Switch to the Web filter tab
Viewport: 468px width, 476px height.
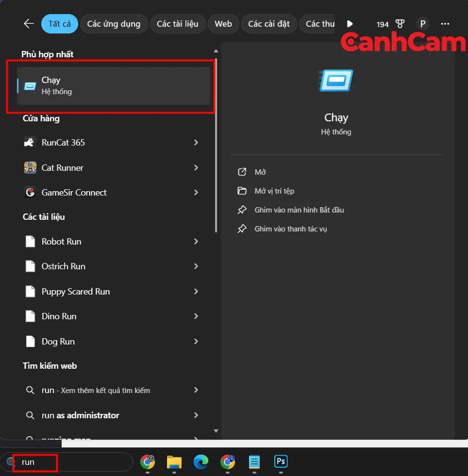[x=223, y=24]
